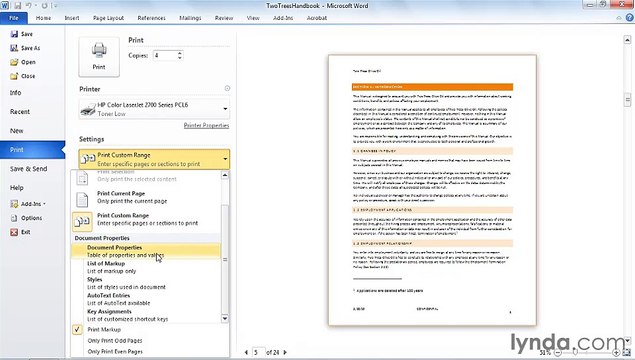Click the Zoom to Page icon
The width and height of the screenshot is (635, 360).
coord(626,353)
